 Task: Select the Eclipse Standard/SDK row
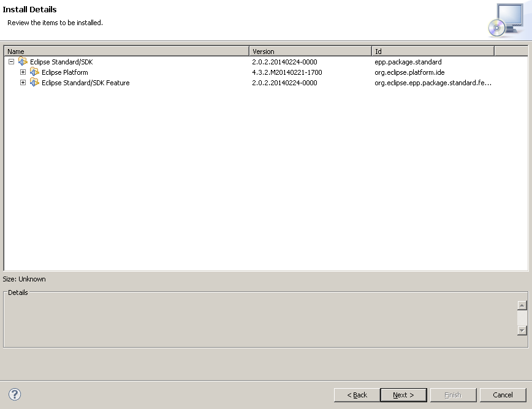pos(266,62)
